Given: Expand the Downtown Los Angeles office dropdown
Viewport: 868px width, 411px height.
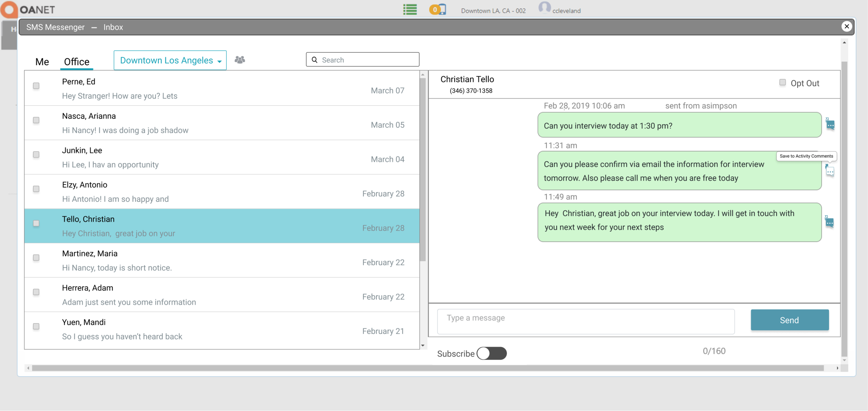Looking at the screenshot, I should click(170, 60).
